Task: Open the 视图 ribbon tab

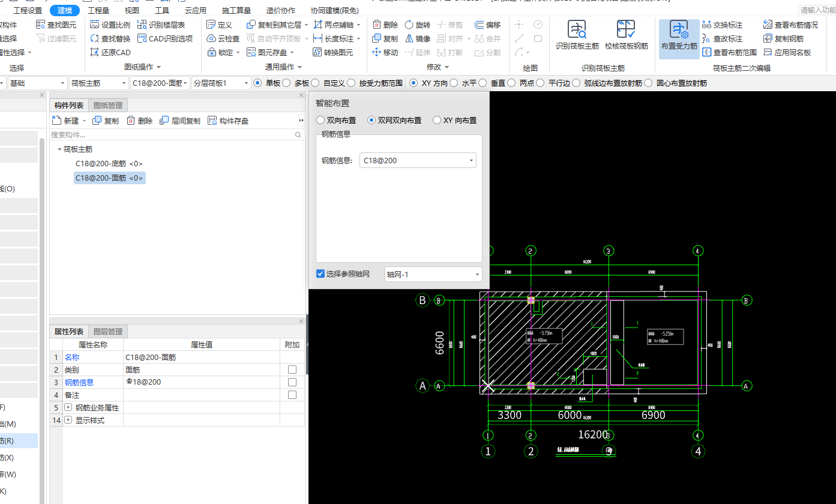Action: (x=132, y=10)
